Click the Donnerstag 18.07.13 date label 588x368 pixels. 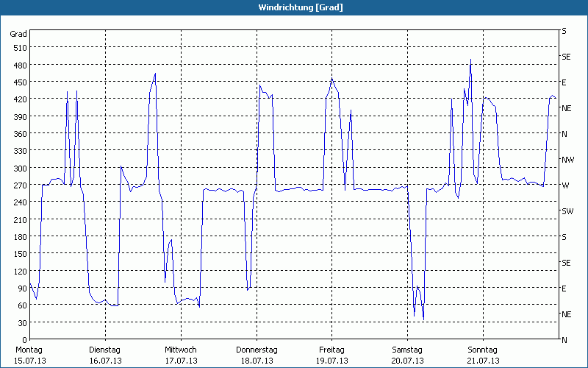coord(256,355)
